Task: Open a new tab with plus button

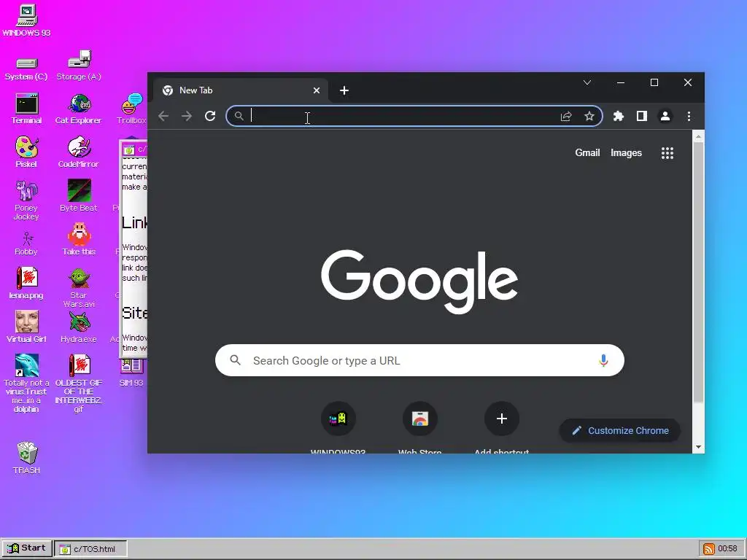Action: coord(344,90)
